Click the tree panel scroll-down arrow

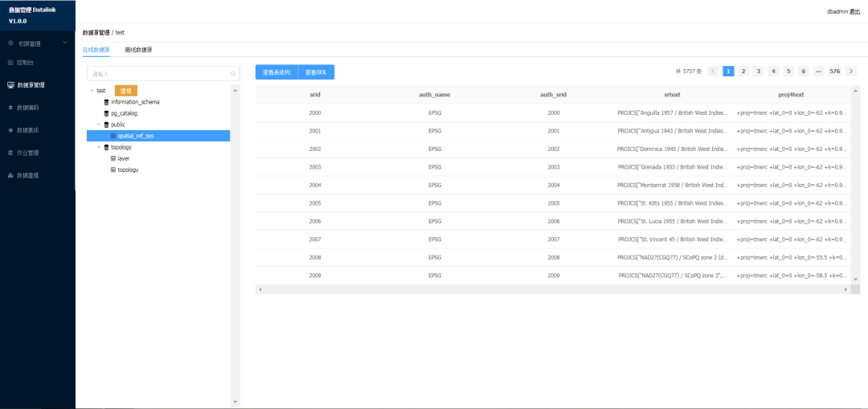[235, 402]
